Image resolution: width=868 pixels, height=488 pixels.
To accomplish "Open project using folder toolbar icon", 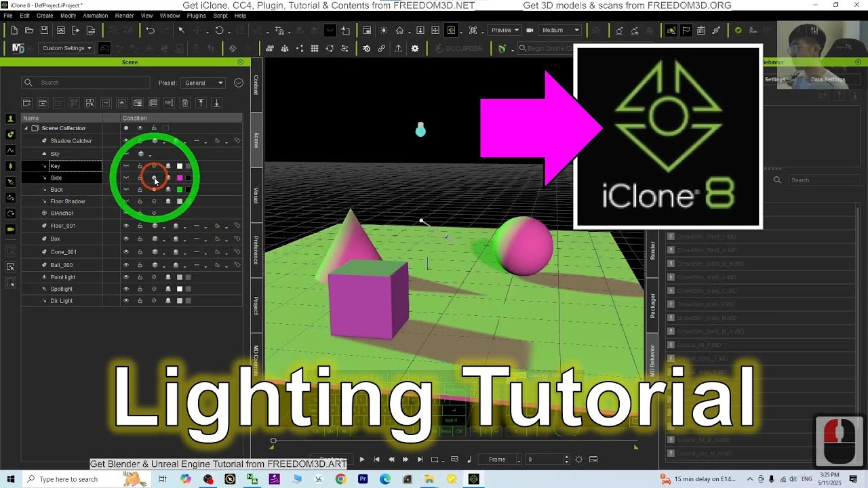I will (29, 30).
